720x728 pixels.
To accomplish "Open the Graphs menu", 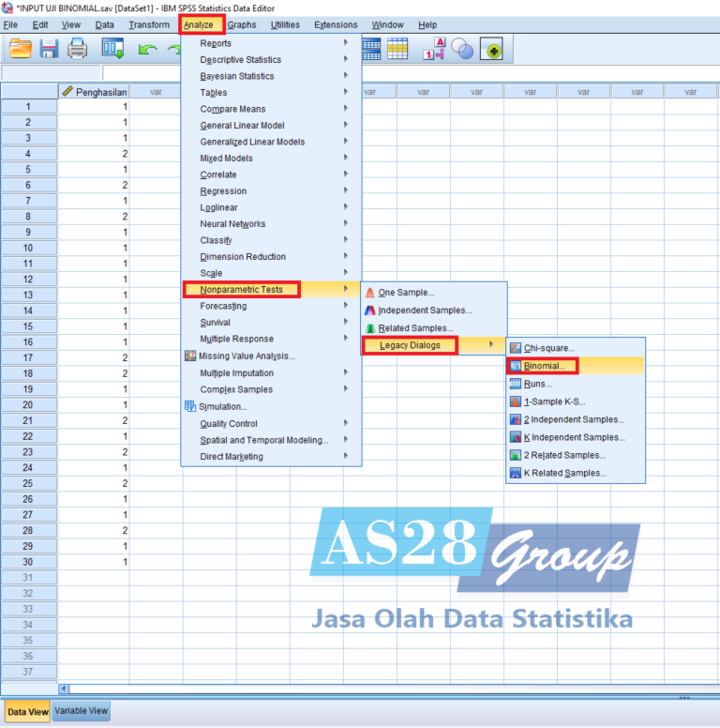I will coord(242,24).
